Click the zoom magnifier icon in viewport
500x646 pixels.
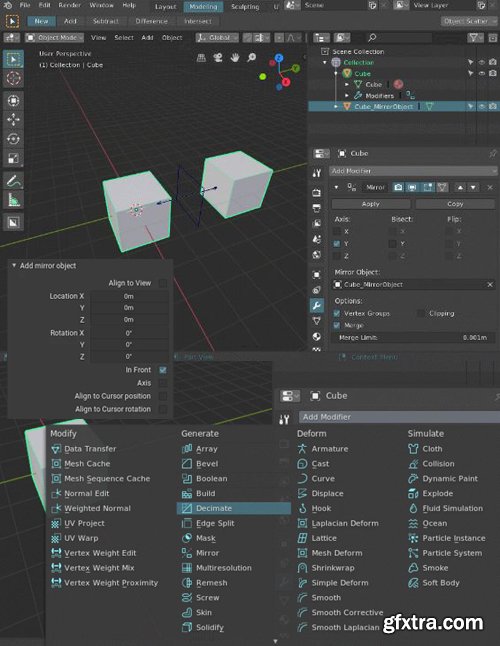[x=251, y=58]
